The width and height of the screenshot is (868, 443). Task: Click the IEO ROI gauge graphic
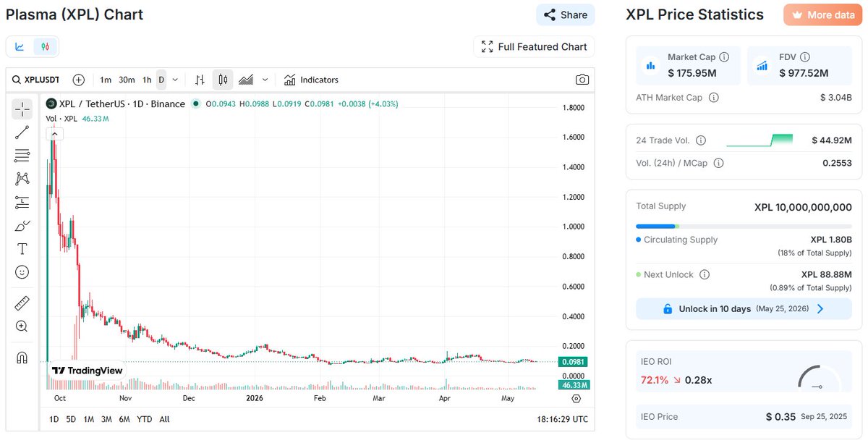pyautogui.click(x=820, y=378)
